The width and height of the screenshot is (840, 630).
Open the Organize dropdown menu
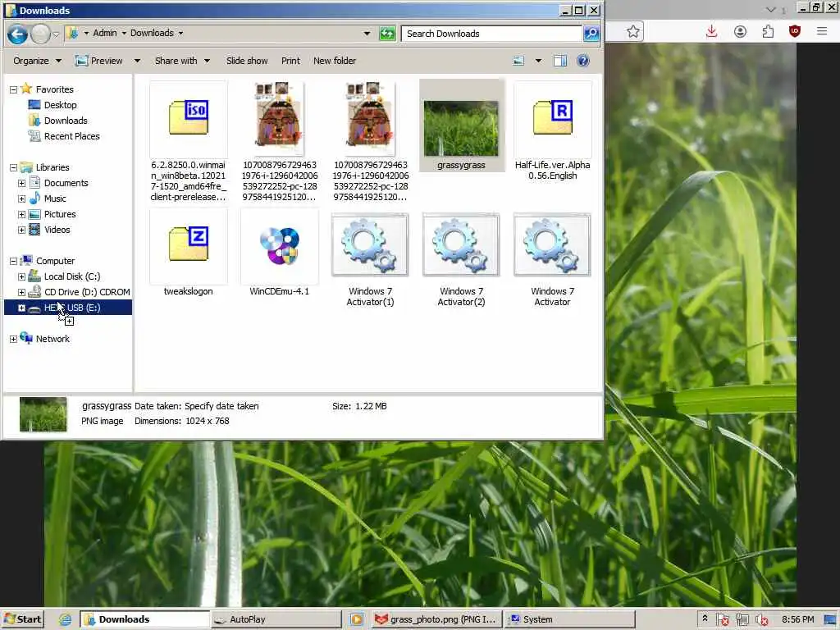(x=38, y=61)
